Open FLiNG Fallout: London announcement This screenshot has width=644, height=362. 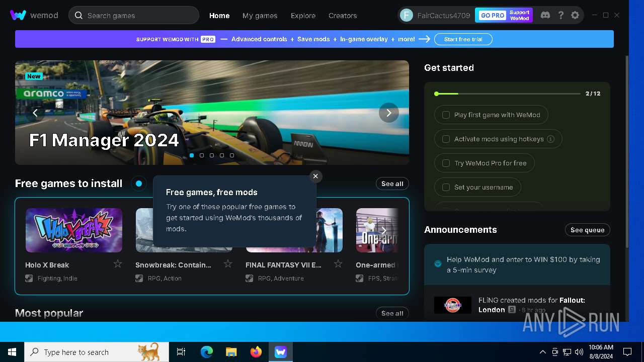tap(517, 305)
